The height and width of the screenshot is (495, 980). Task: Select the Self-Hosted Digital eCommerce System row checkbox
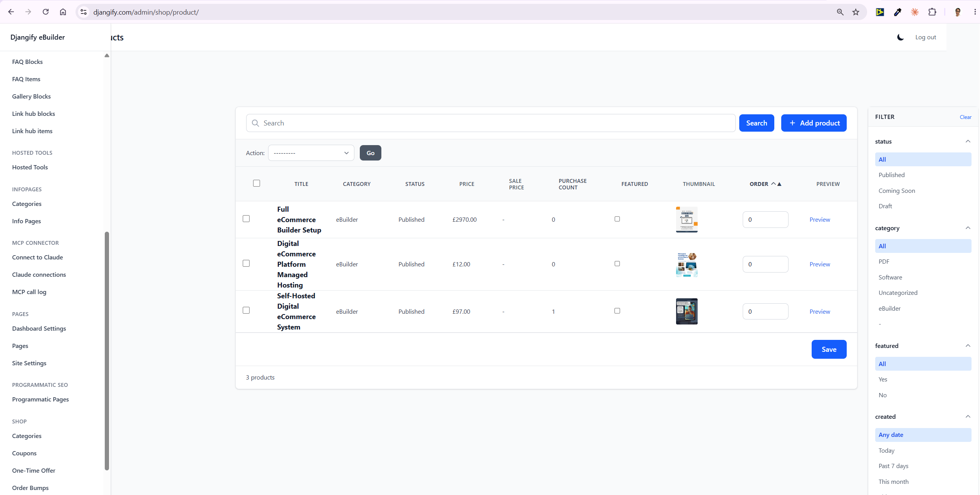(x=246, y=310)
